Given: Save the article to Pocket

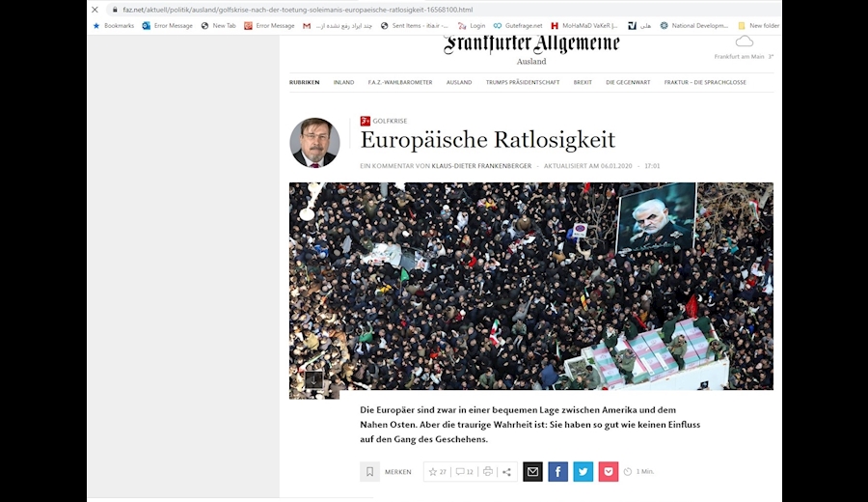Looking at the screenshot, I should click(608, 471).
